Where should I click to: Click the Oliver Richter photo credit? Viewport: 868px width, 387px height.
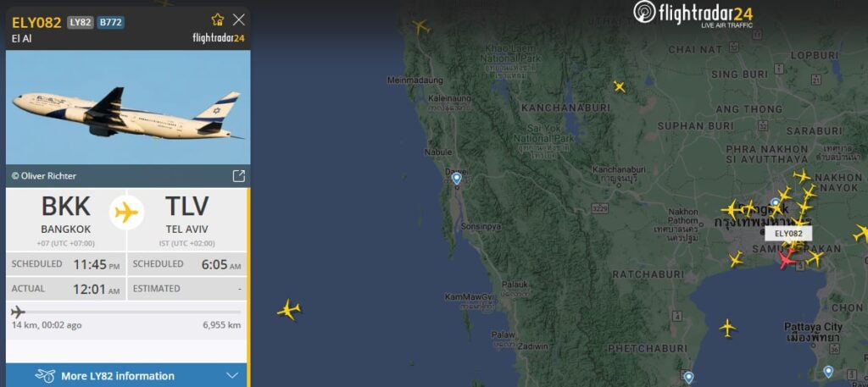point(44,176)
